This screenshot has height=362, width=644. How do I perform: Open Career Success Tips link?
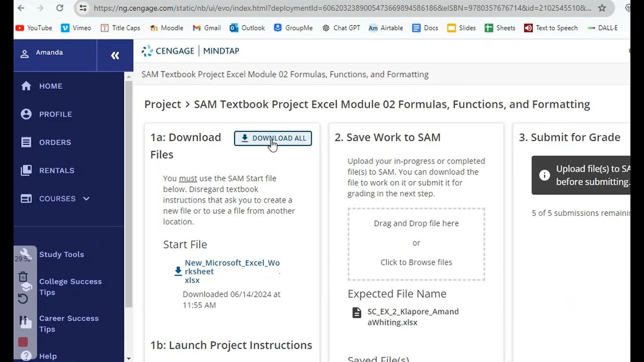[x=69, y=323]
